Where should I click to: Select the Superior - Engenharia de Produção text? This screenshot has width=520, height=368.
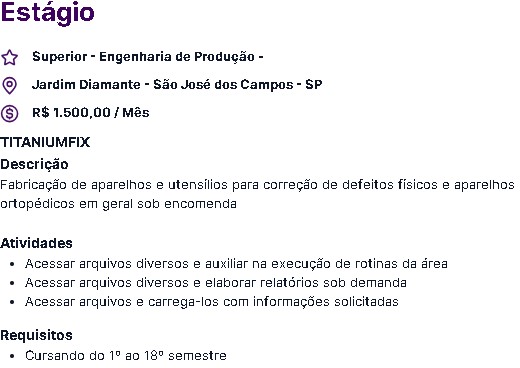[x=148, y=57]
